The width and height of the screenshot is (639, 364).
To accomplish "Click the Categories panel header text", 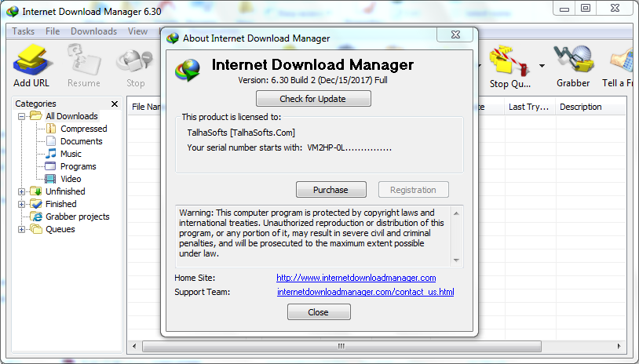I will 35,104.
